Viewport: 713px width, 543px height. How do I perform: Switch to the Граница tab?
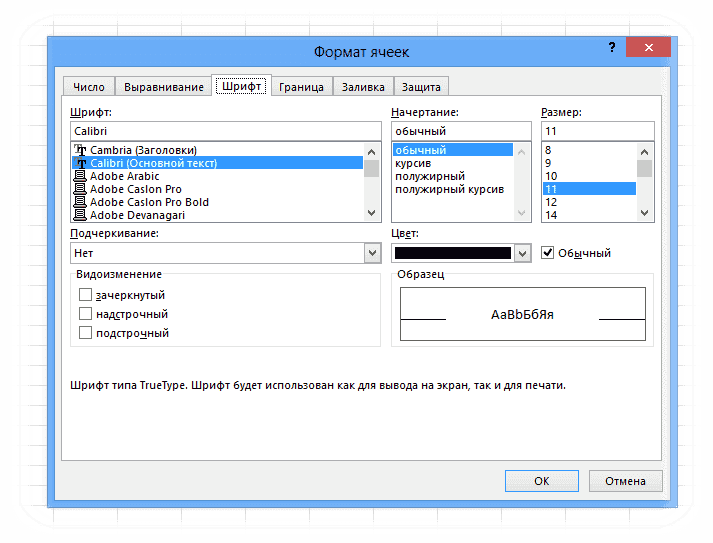pos(301,87)
